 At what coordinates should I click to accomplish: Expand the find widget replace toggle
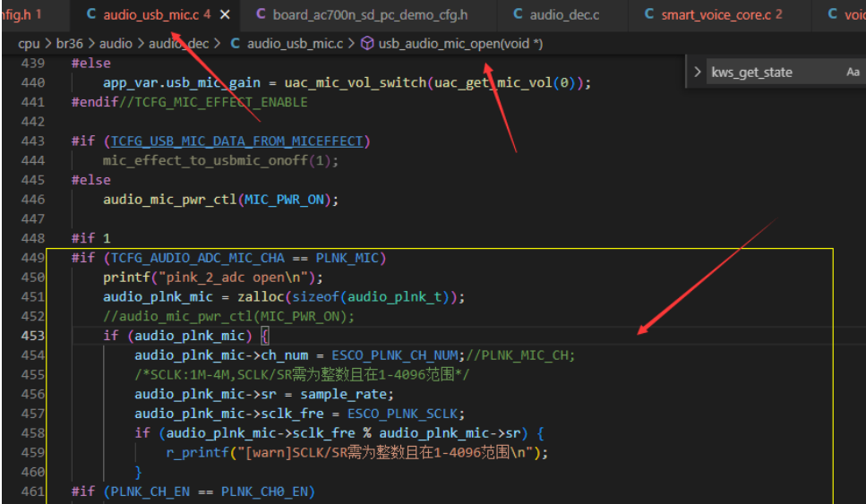coord(697,72)
